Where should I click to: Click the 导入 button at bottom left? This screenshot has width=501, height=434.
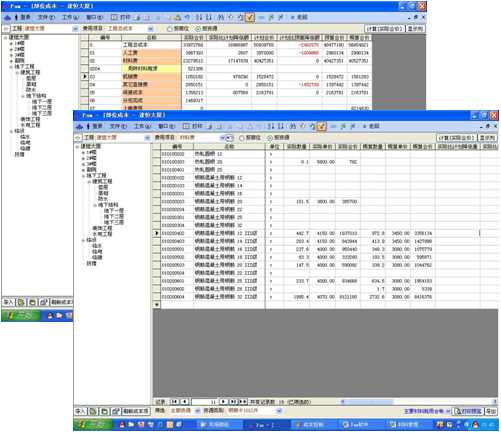click(x=80, y=411)
